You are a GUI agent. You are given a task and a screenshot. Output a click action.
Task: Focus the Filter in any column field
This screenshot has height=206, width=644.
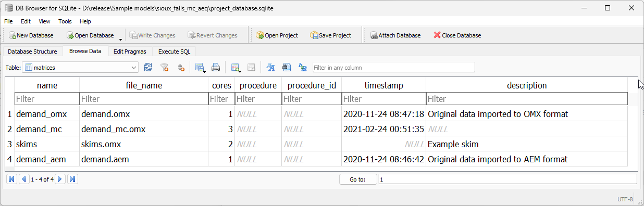coord(394,67)
